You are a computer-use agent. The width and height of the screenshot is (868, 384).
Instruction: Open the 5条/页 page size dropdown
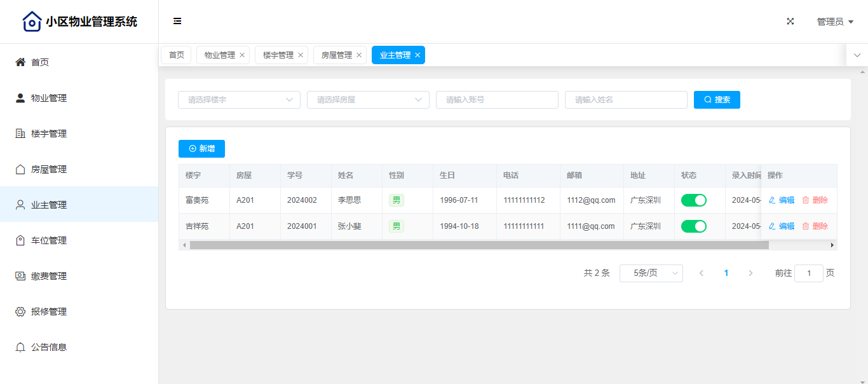(651, 273)
